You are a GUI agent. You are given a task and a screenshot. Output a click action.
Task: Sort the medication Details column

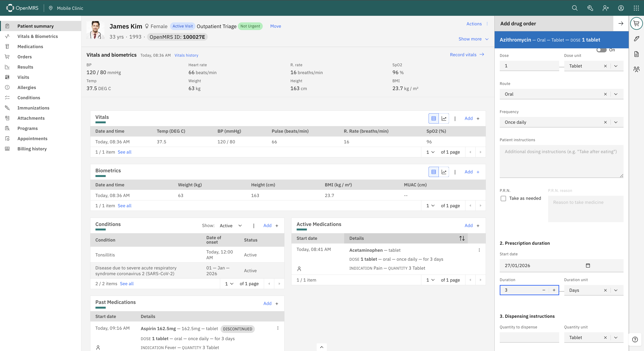(x=462, y=238)
